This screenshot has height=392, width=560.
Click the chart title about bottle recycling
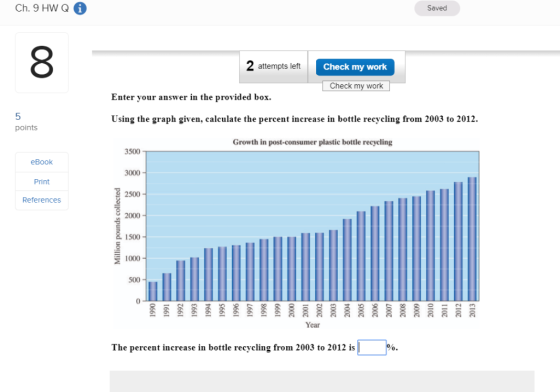[312, 142]
